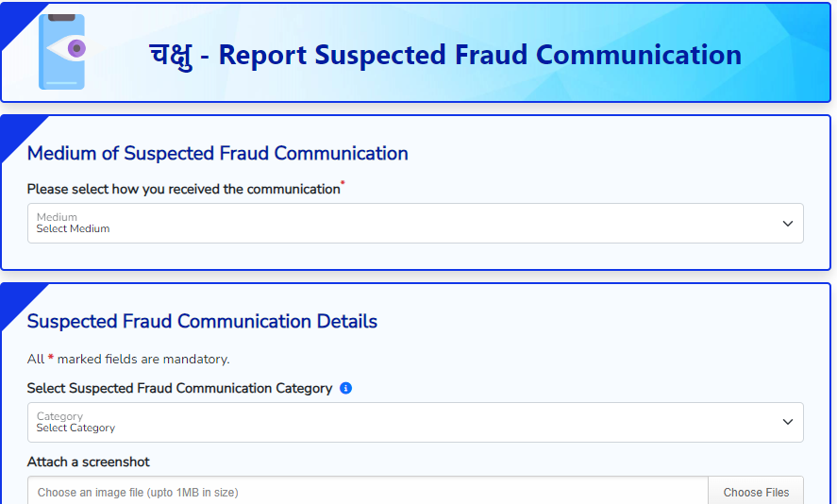
Task: Click the 'Please select how you received' label
Action: tap(183, 189)
